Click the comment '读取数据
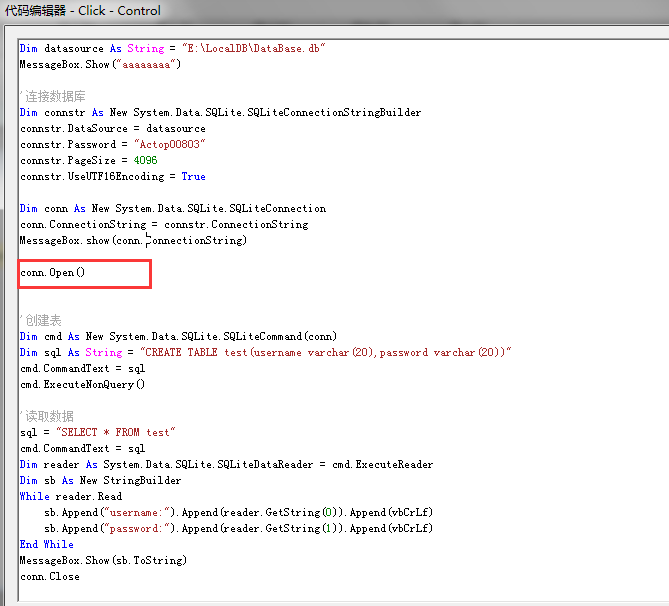 [x=47, y=417]
